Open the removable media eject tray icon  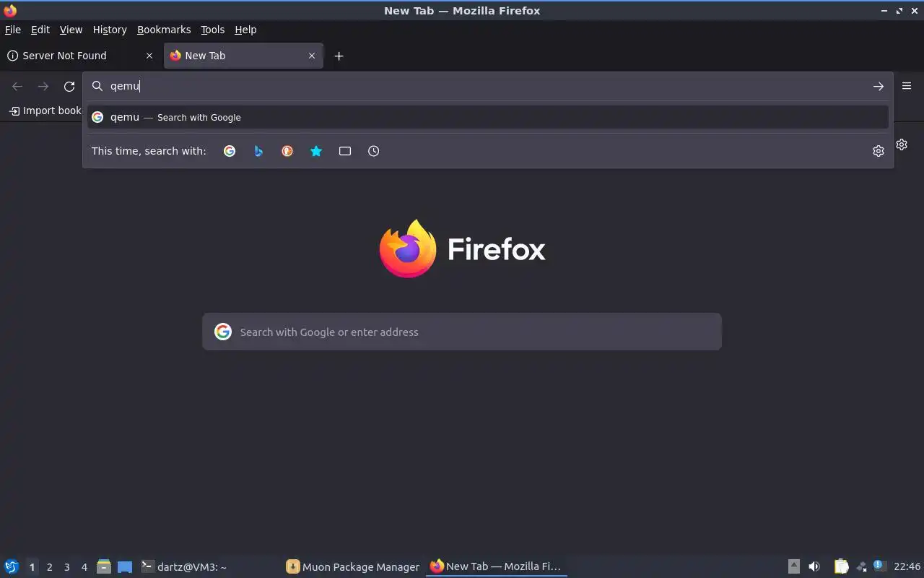pyautogui.click(x=794, y=566)
